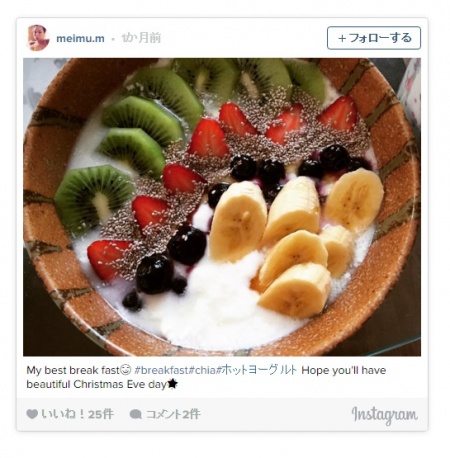Click the heart like icon
This screenshot has height=458, width=450.
click(x=32, y=414)
